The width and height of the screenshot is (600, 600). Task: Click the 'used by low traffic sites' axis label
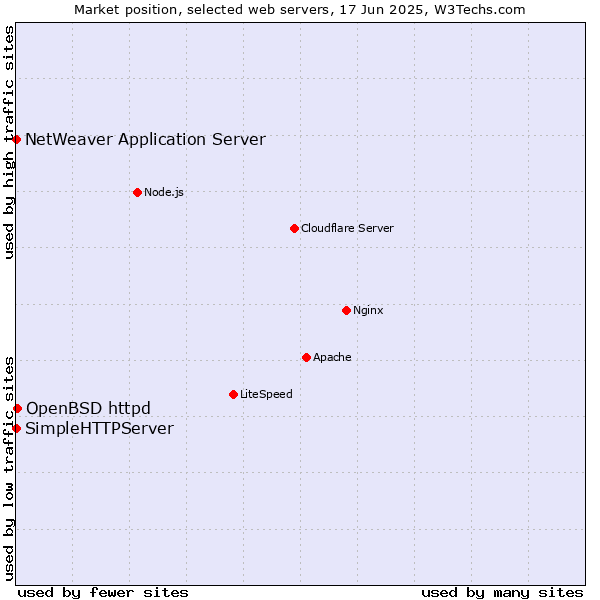(x=8, y=469)
